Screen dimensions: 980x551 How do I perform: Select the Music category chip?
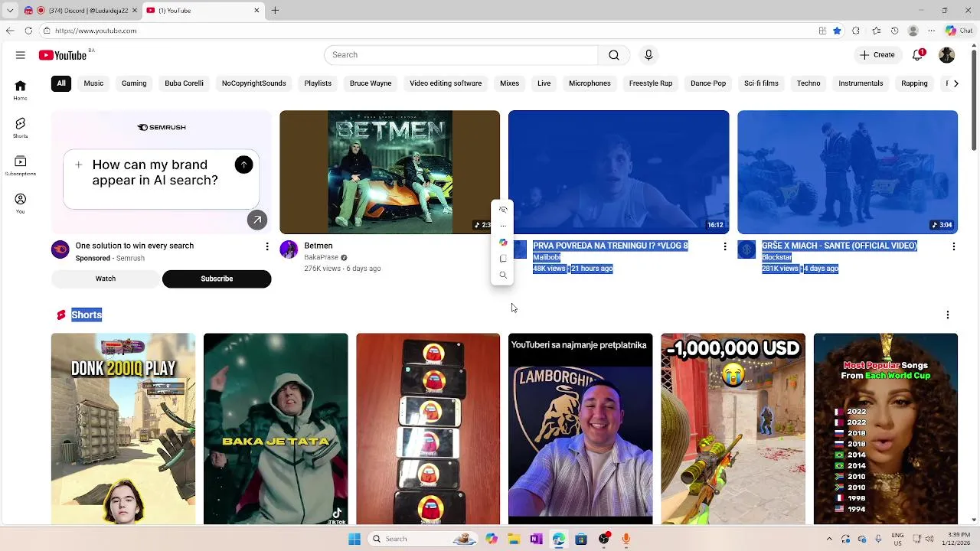(x=93, y=83)
